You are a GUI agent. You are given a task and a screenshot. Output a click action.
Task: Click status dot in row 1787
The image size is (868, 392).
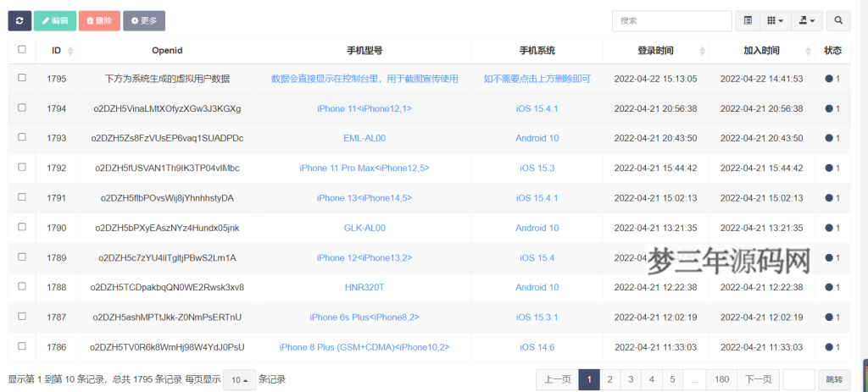coord(829,317)
